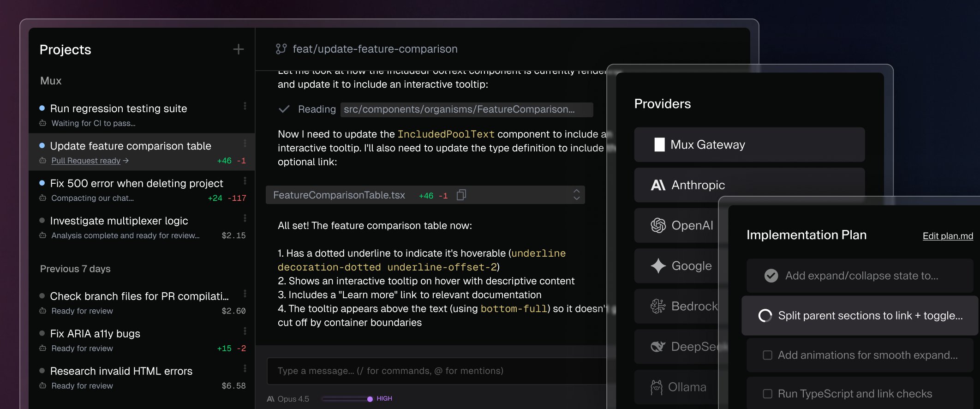Click the git branch icon in header
980x409 pixels.
pyautogui.click(x=281, y=49)
